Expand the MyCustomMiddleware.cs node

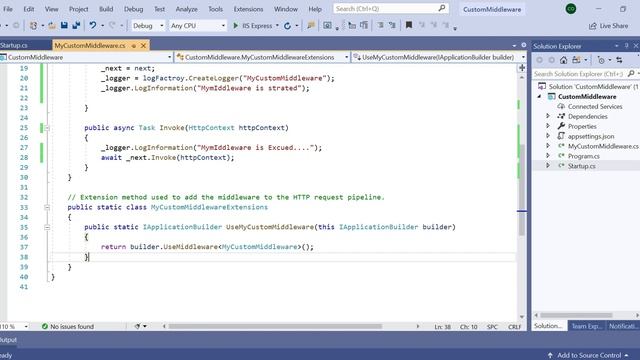point(548,146)
